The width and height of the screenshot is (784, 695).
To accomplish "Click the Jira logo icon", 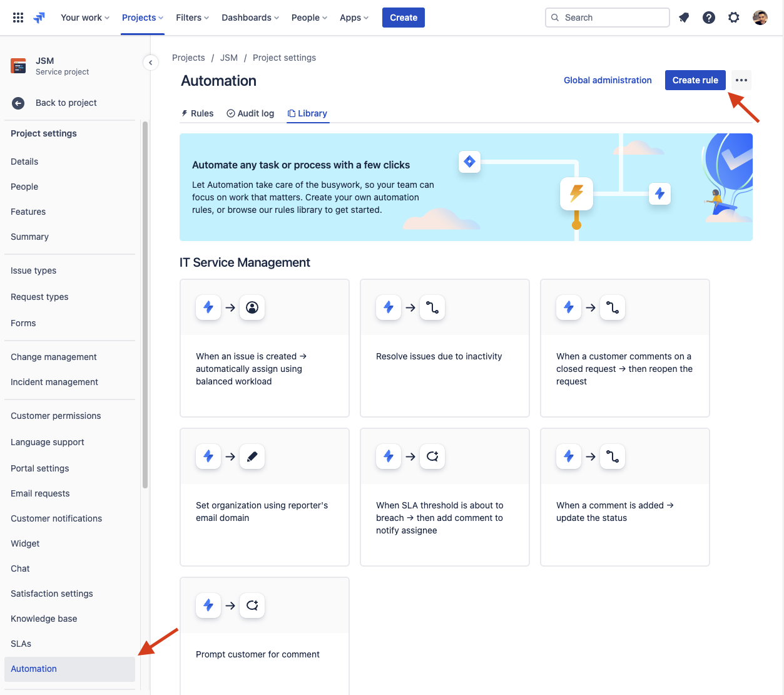I will point(39,18).
